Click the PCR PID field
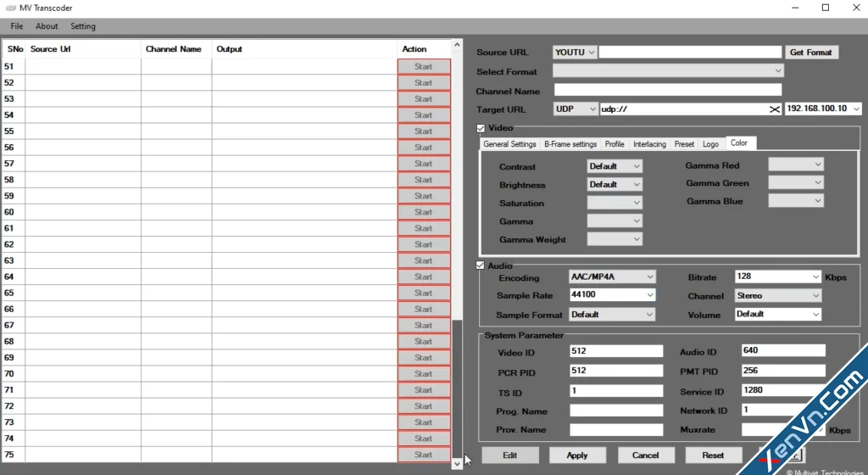The image size is (868, 475). tap(616, 371)
